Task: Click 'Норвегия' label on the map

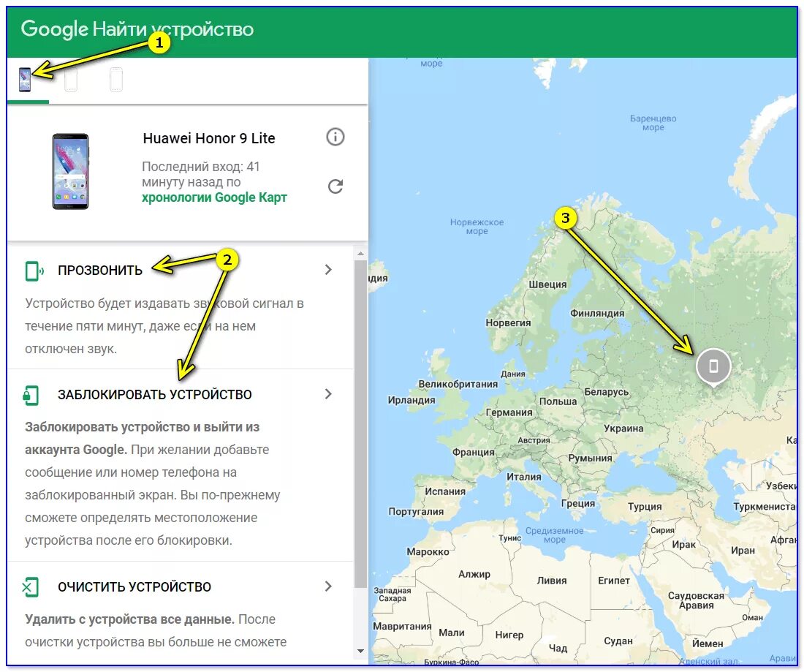Action: [508, 322]
